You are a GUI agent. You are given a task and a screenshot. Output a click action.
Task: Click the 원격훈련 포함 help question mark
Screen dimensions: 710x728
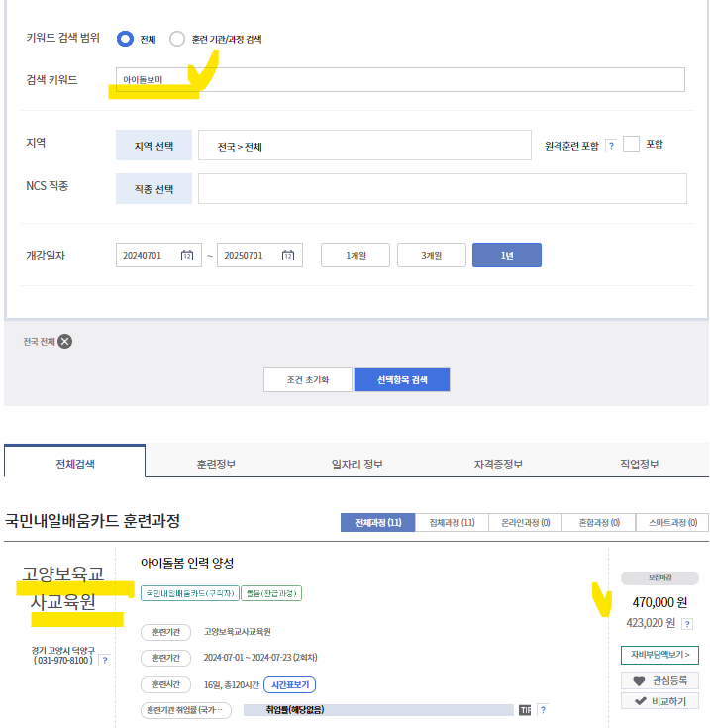pyautogui.click(x=611, y=146)
